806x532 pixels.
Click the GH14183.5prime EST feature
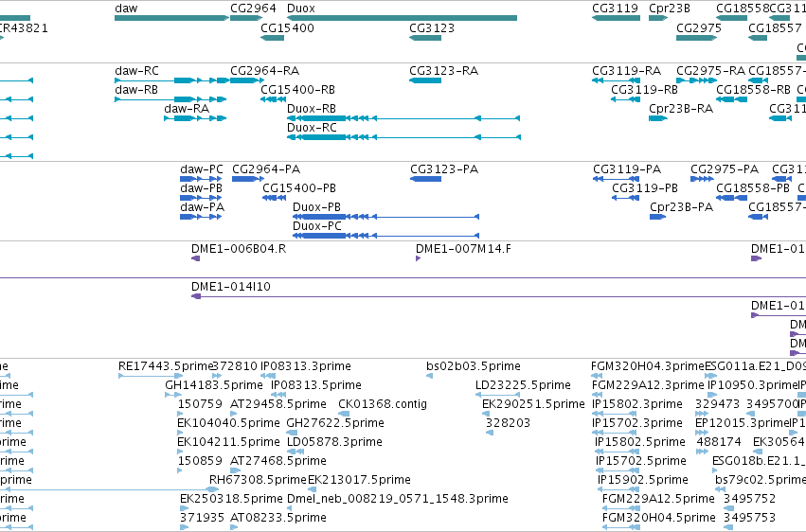[x=173, y=396]
